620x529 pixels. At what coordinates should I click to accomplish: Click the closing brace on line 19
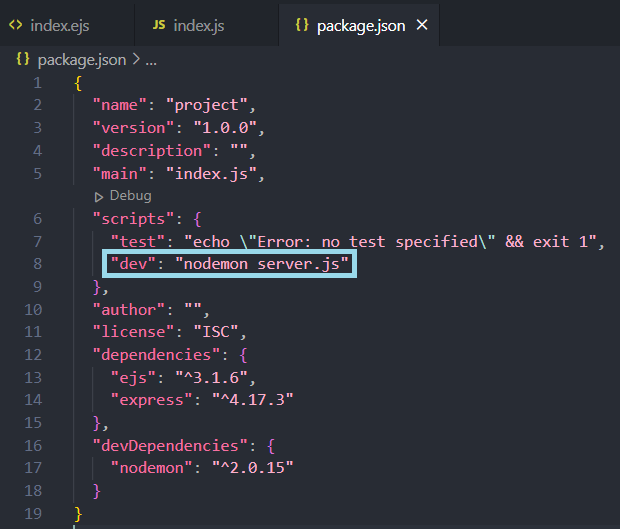coord(78,514)
